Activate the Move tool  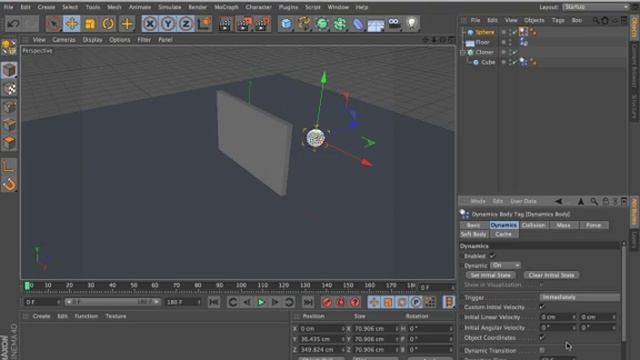(72, 24)
